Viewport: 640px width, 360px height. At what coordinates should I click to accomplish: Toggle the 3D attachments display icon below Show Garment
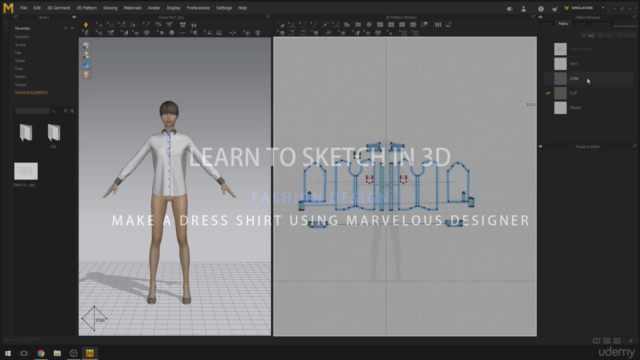point(86,55)
